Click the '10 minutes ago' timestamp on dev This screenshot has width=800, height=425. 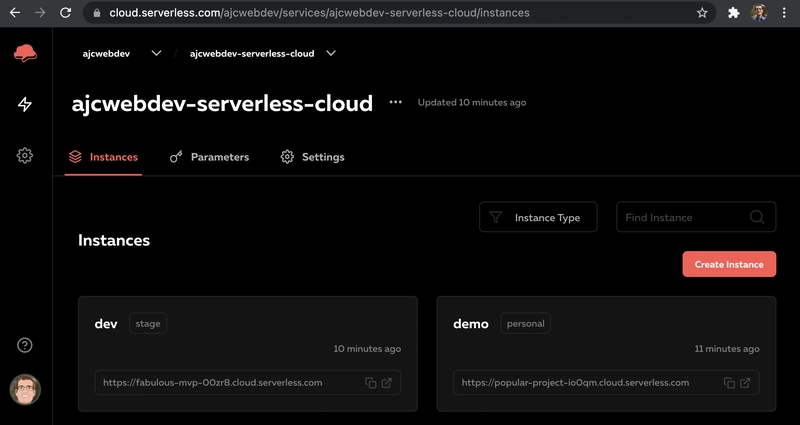(x=367, y=349)
